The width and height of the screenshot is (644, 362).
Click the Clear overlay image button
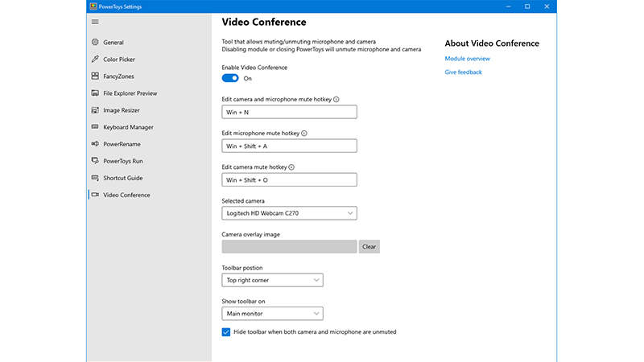pyautogui.click(x=369, y=247)
